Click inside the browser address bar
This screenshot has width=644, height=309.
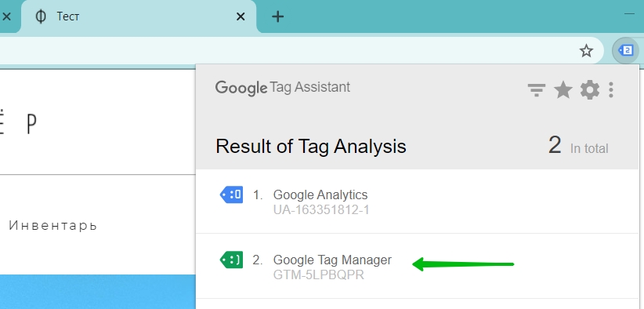288,51
